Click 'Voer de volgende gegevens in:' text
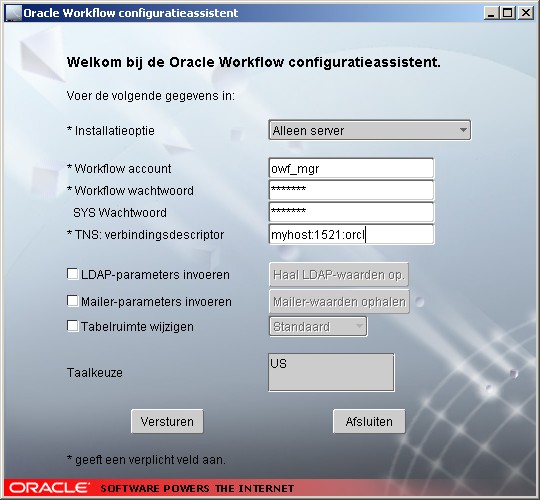540x500 pixels. pos(150,96)
